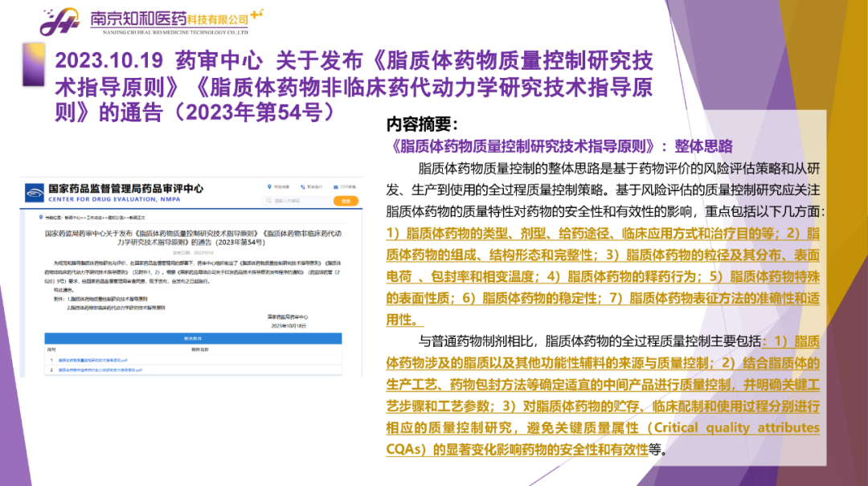This screenshot has height=486, width=868.
Task: Click the orange search button
Action: pyautogui.click(x=346, y=200)
